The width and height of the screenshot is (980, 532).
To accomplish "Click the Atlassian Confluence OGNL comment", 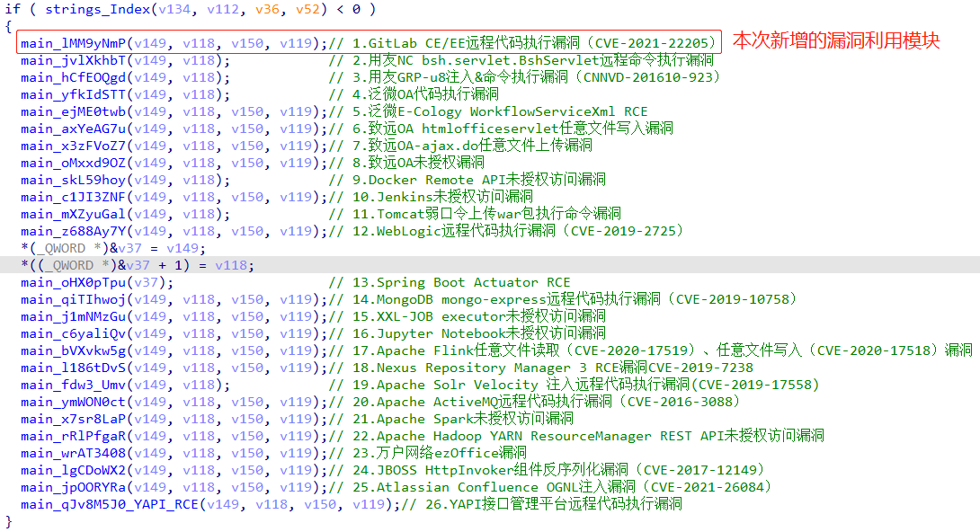I will pos(551,487).
